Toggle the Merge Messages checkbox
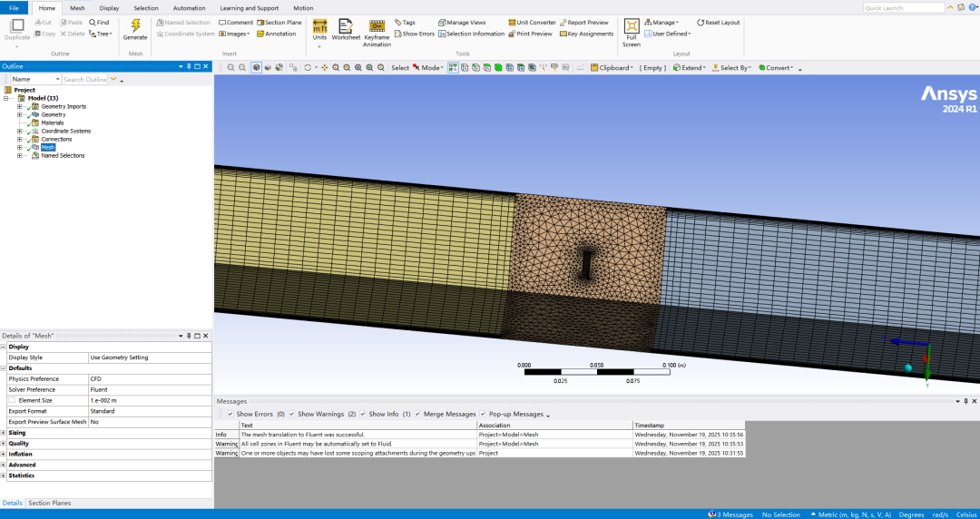 (x=418, y=414)
